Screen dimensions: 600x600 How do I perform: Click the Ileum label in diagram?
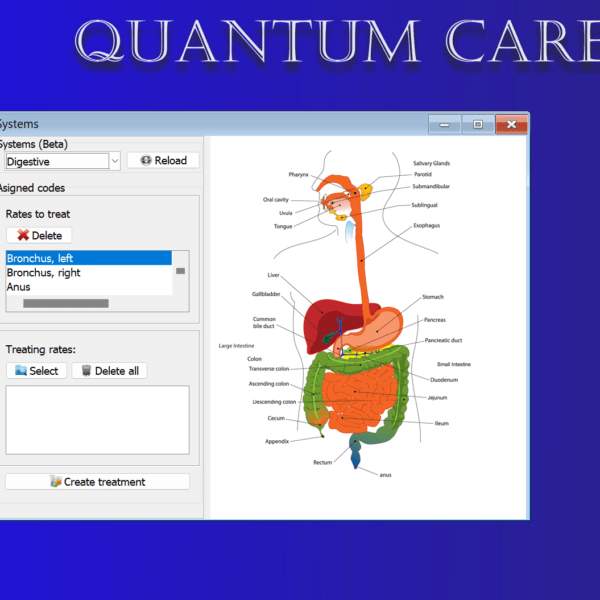[x=442, y=423]
